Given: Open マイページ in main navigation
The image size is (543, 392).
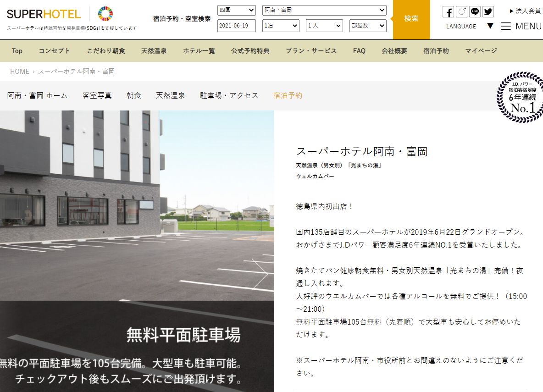Looking at the screenshot, I should click(x=481, y=51).
